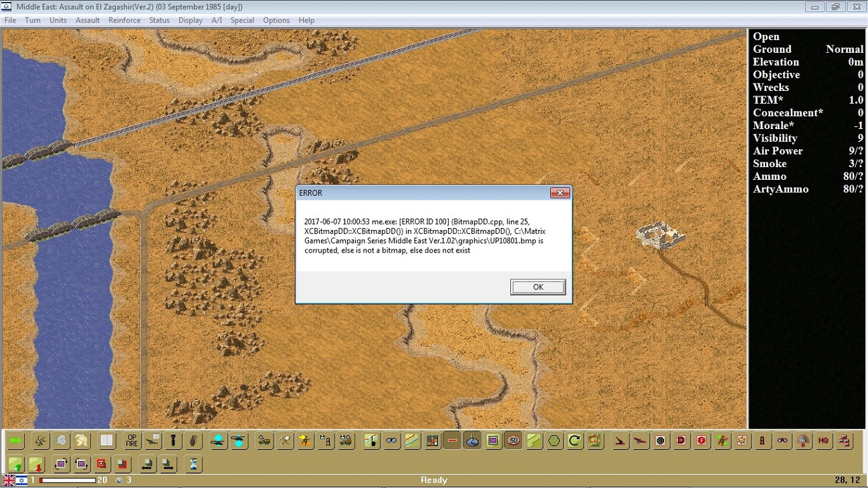Click the line graph chart icon
This screenshot has width=868, height=488.
[411, 441]
